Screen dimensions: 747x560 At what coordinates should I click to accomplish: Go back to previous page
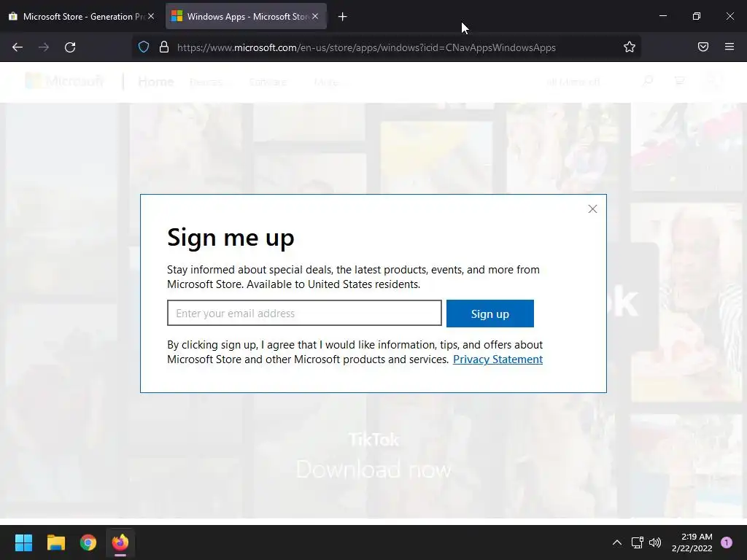pos(18,47)
